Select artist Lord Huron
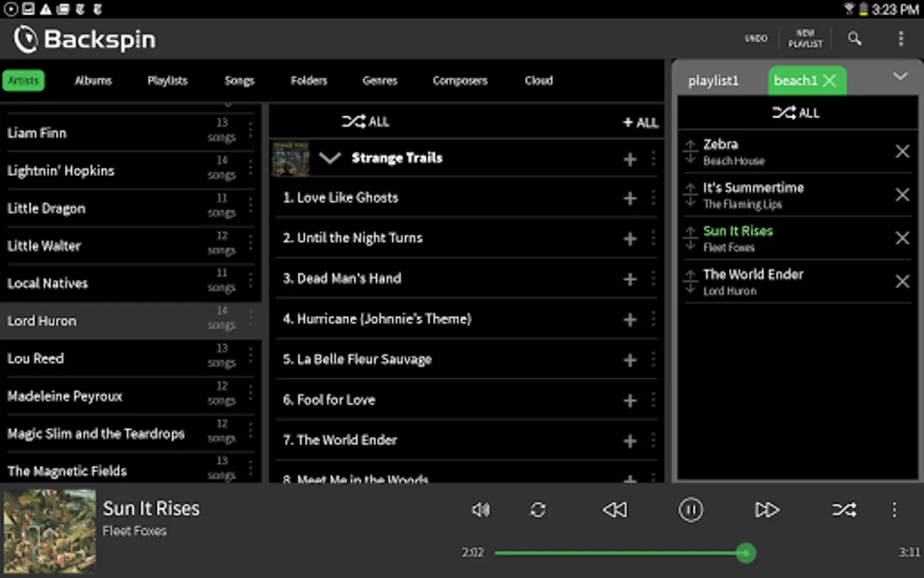The image size is (924, 578). (x=131, y=320)
